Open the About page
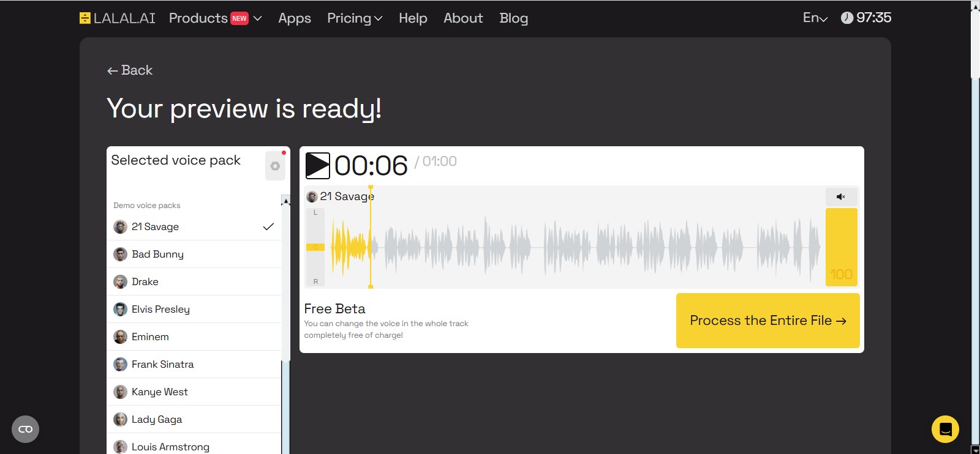980x454 pixels. pos(463,18)
